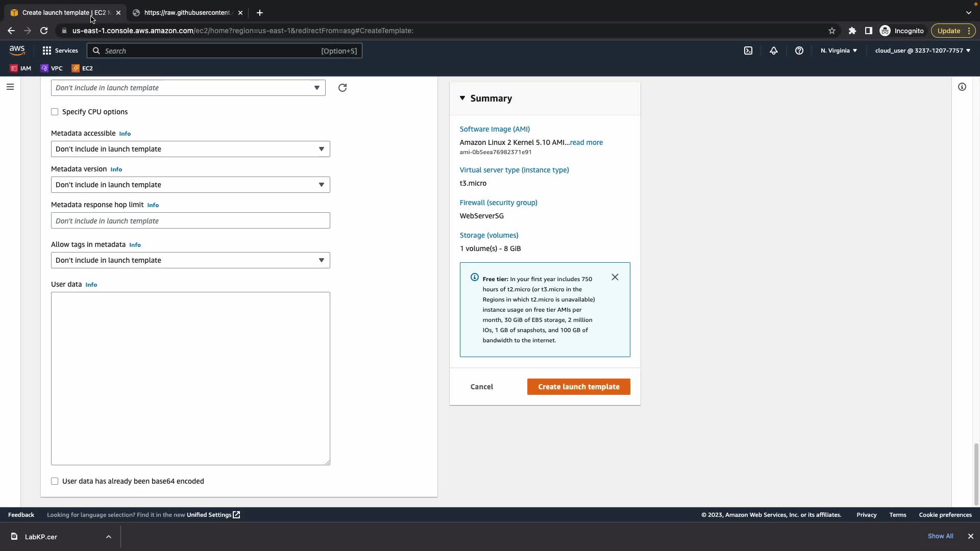Screen dimensions: 980x551
Task: Collapse the Summary panel
Action: point(462,98)
